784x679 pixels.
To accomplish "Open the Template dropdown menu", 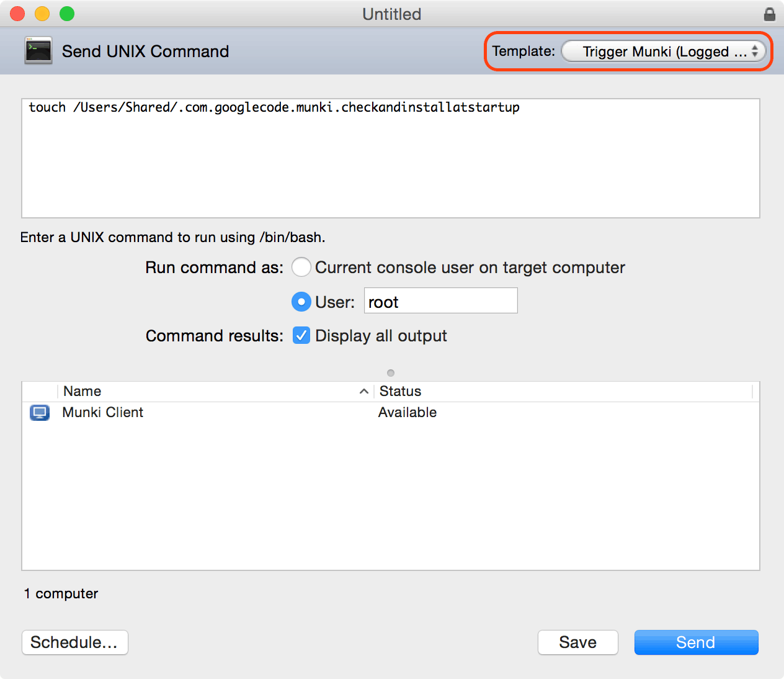I will (664, 52).
